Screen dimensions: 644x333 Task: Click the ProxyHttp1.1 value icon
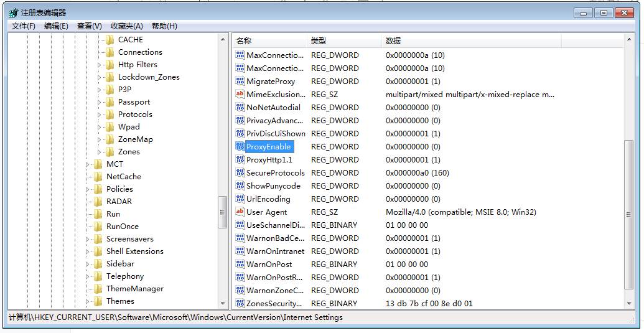[240, 160]
